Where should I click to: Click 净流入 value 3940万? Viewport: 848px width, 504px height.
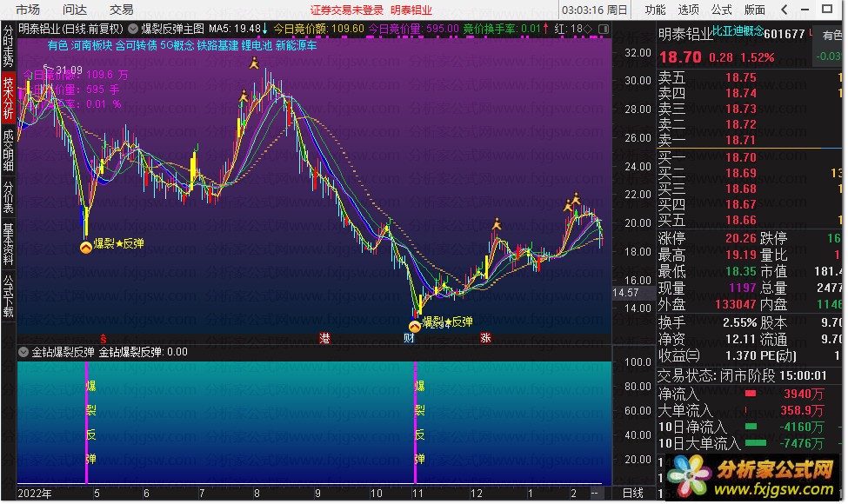tap(804, 395)
